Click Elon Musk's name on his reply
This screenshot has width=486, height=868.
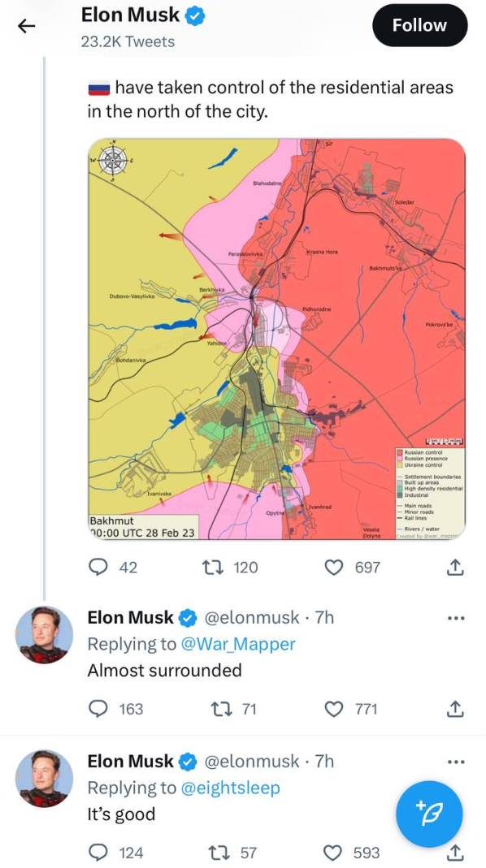click(x=132, y=617)
